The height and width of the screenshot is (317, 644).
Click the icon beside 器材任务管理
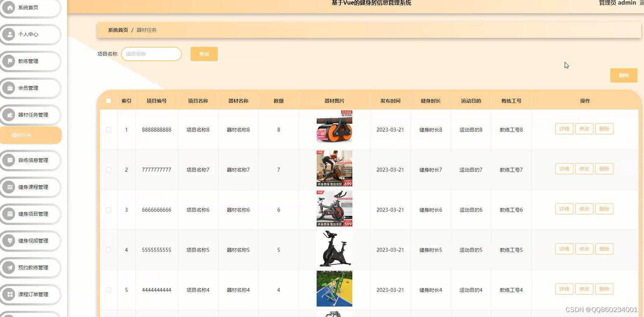click(9, 115)
